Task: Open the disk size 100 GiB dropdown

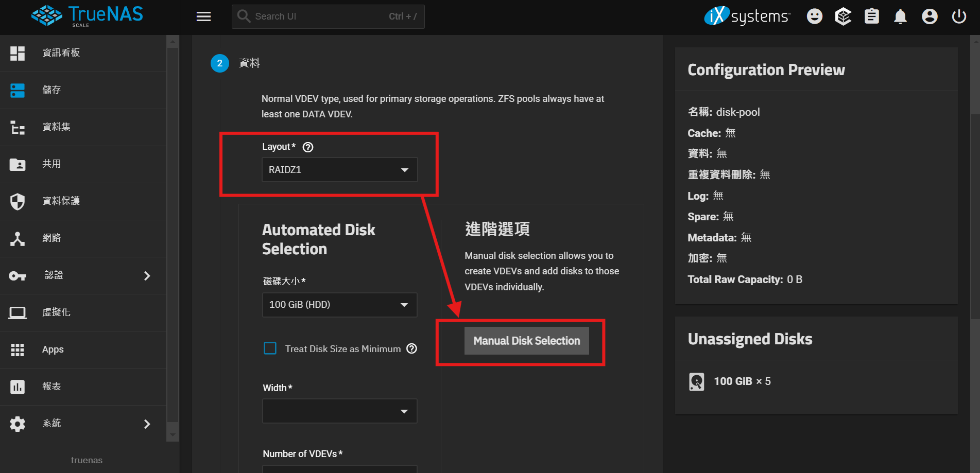Action: pyautogui.click(x=339, y=305)
